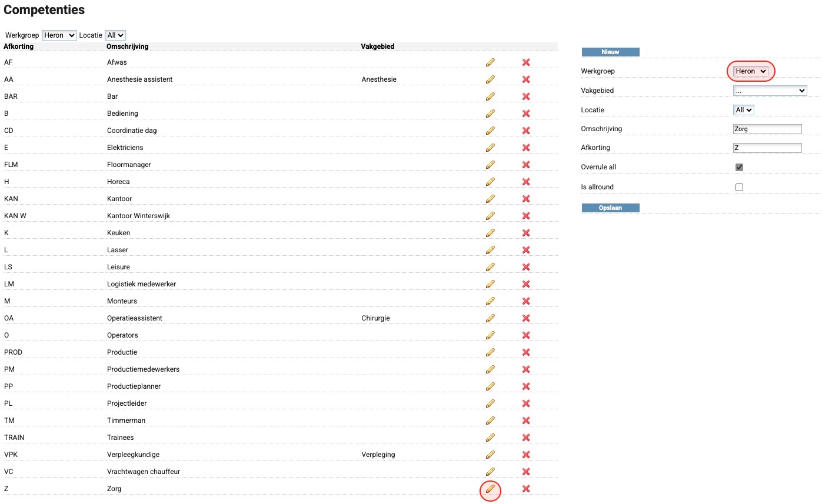Delete the Productieplanner entry
The width and height of the screenshot is (822, 504).
[x=526, y=386]
